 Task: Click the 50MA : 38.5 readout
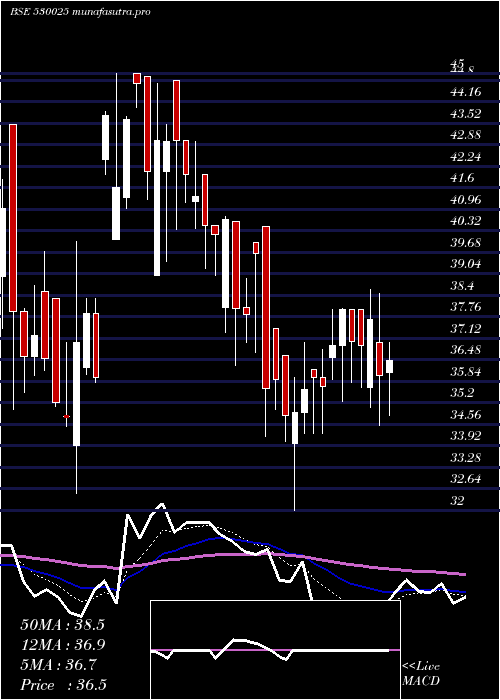pyautogui.click(x=62, y=625)
